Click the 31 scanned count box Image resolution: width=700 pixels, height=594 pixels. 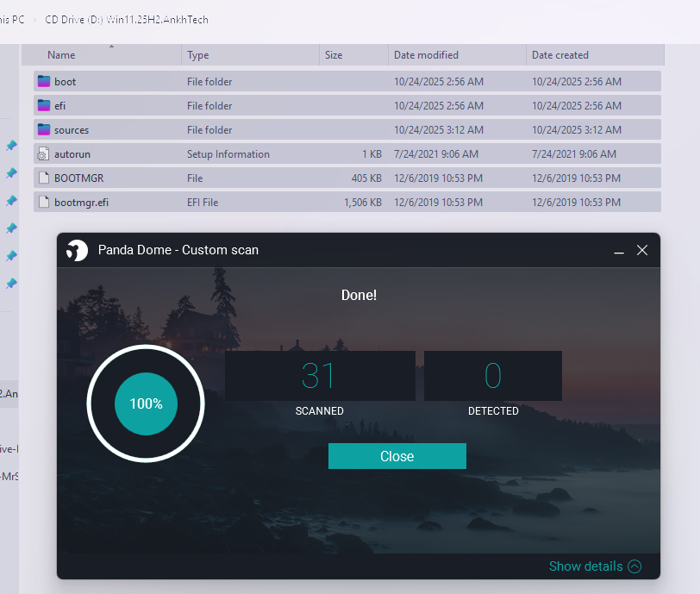[x=320, y=376]
